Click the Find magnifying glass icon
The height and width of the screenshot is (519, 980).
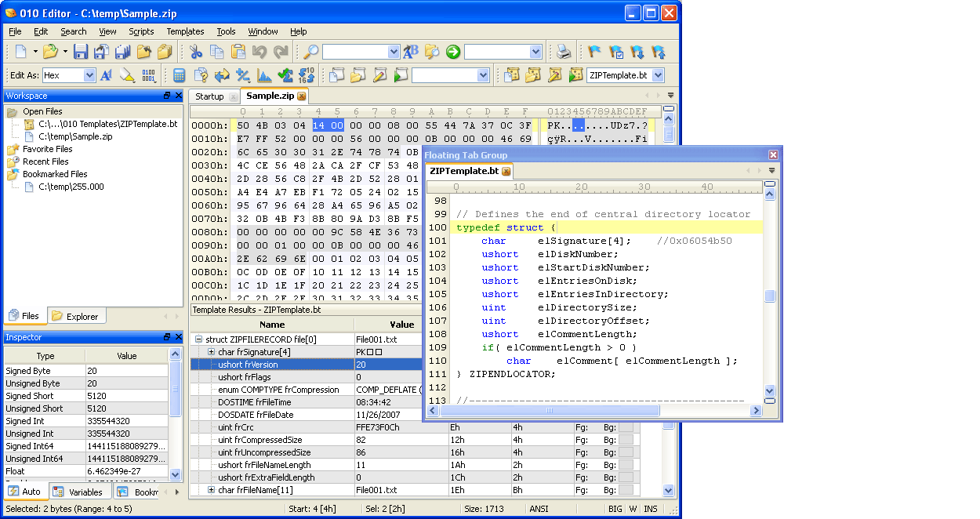(x=311, y=52)
